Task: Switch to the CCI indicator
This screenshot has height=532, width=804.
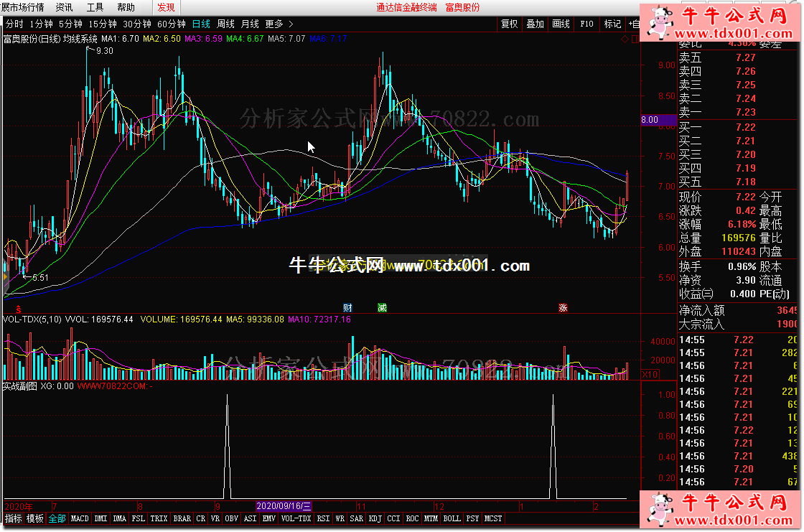Action: (x=394, y=518)
